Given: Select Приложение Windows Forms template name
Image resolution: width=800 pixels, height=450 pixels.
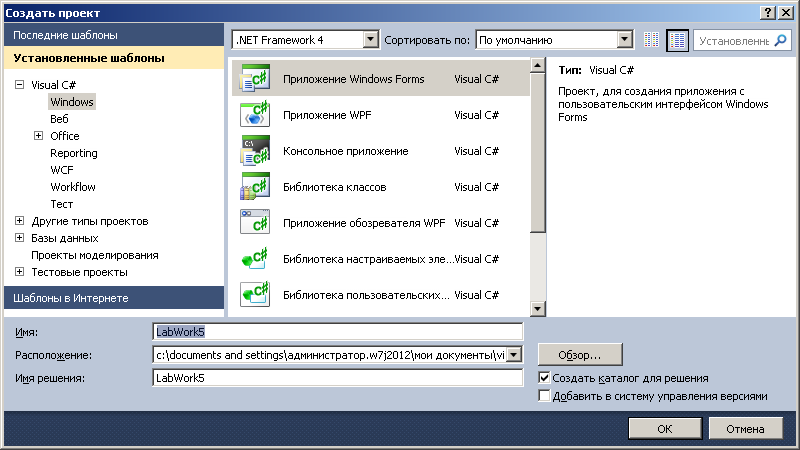Looking at the screenshot, I should coord(354,79).
